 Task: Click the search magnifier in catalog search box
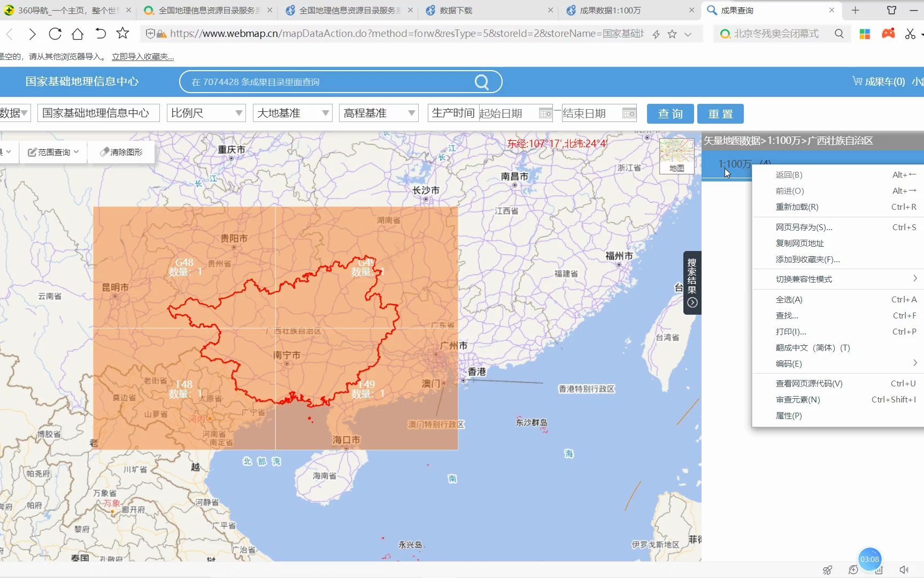pyautogui.click(x=482, y=82)
